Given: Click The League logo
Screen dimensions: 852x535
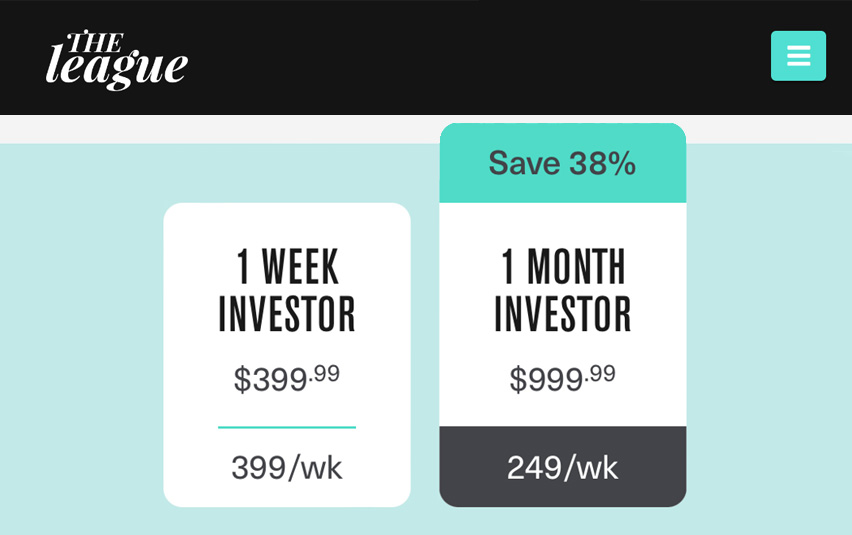Looking at the screenshot, I should pyautogui.click(x=117, y=60).
